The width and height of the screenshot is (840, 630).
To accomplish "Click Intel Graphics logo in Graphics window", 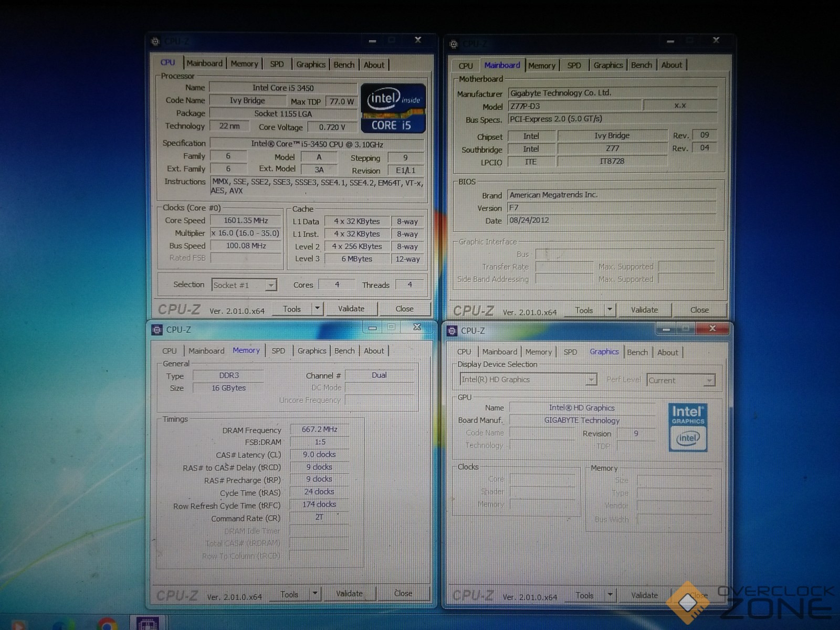I will pyautogui.click(x=688, y=427).
